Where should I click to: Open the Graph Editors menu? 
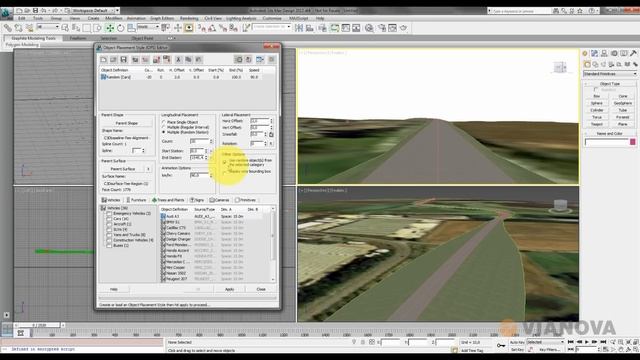[162, 18]
